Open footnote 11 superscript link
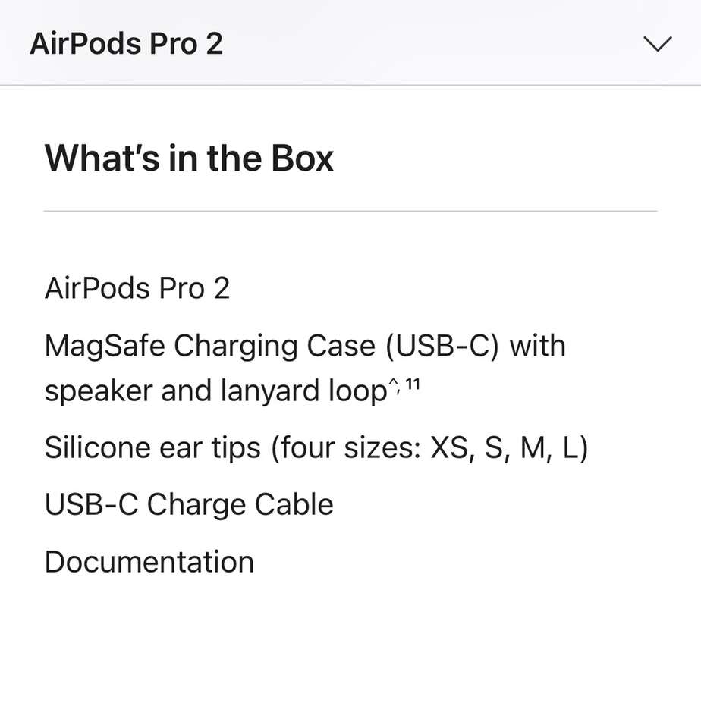Screen dimensions: 701x728 (413, 384)
